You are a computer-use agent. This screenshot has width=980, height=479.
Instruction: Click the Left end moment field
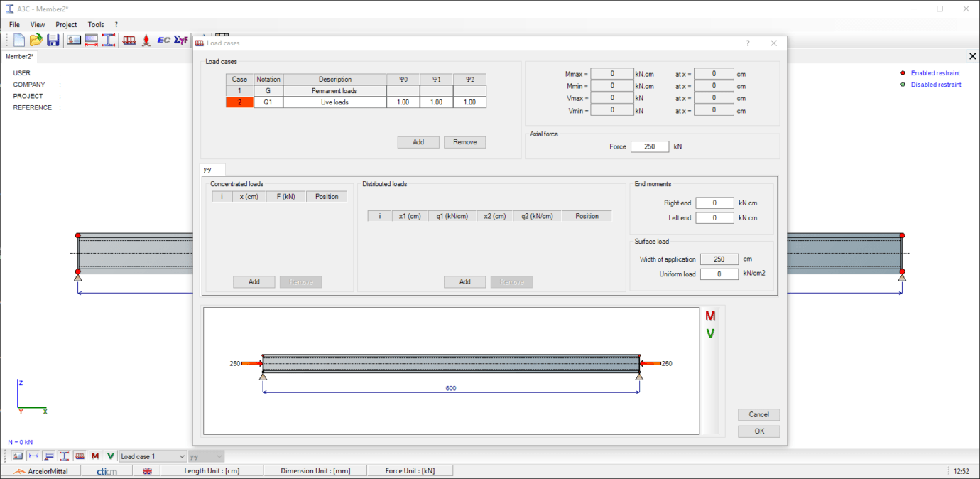(715, 218)
